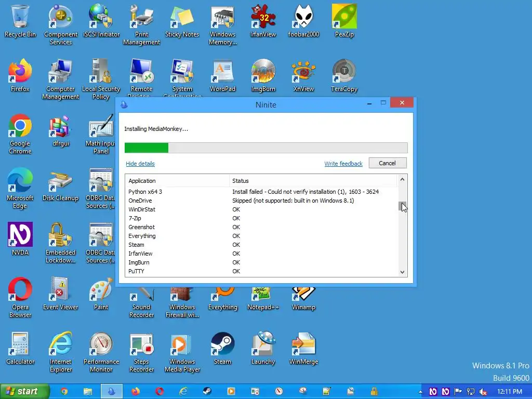The height and width of the screenshot is (399, 532).
Task: Launch the Internet Explorer desktop shortcut
Action: click(x=61, y=352)
